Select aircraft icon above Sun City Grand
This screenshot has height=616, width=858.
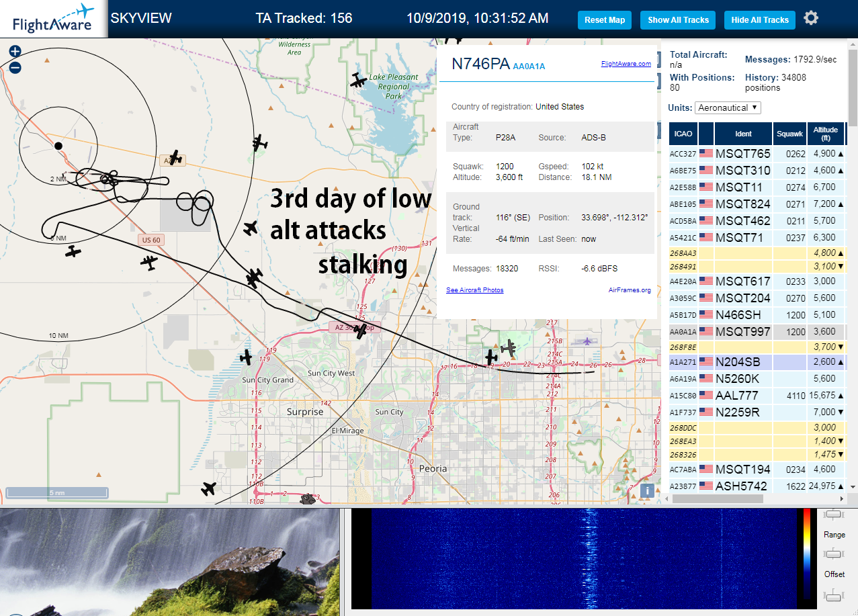[x=247, y=357]
